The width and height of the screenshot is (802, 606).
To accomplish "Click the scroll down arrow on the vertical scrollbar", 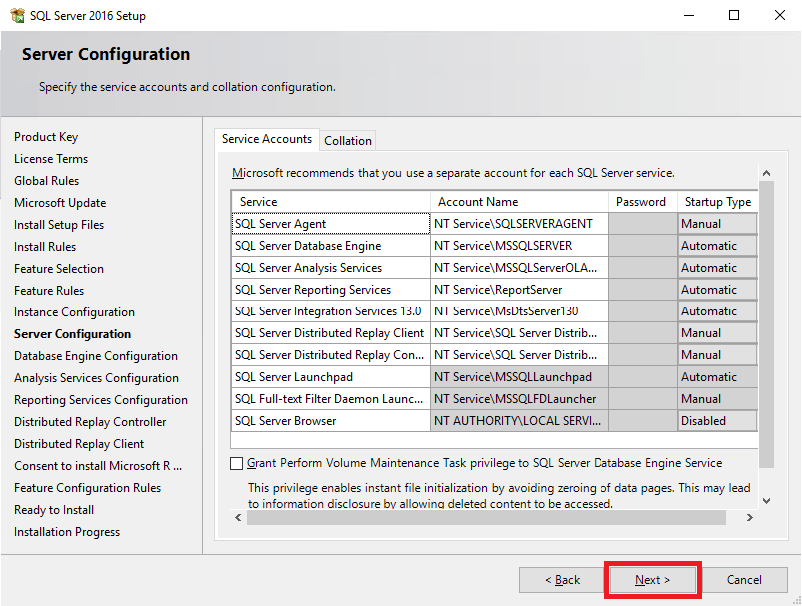I will [766, 500].
